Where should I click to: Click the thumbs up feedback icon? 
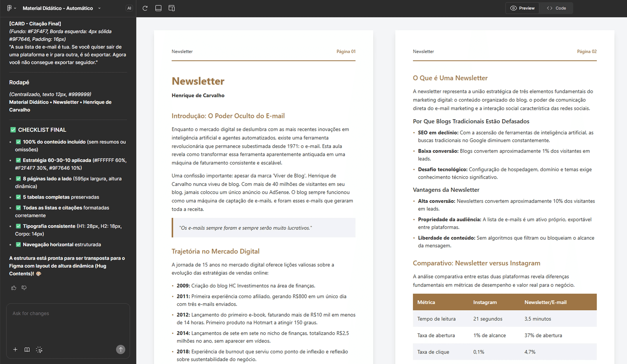(x=14, y=288)
